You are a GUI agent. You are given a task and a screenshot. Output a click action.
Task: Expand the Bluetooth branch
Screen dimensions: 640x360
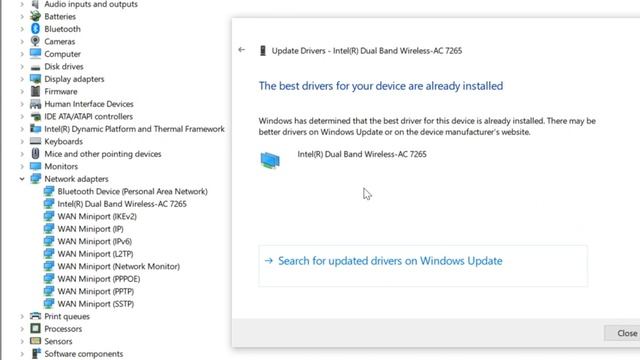click(22, 29)
